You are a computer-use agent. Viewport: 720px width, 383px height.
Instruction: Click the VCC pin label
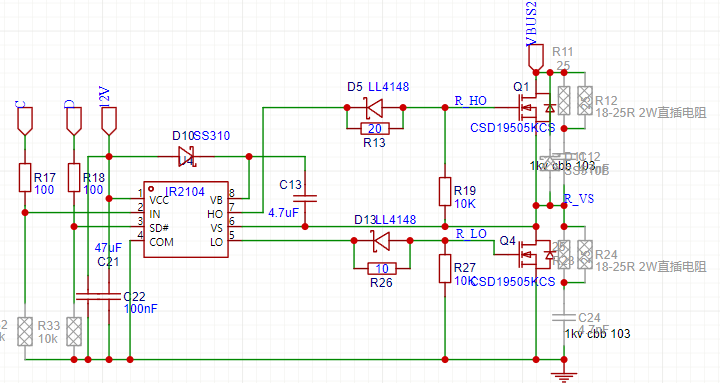(159, 201)
